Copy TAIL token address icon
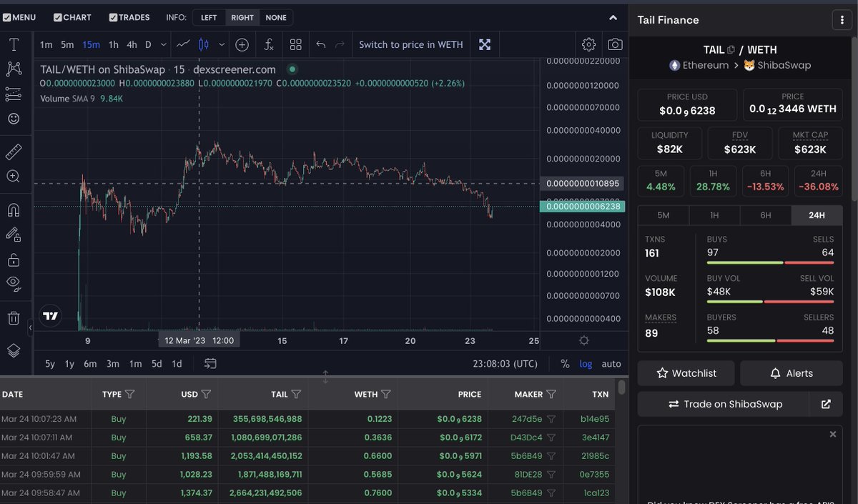 click(731, 49)
